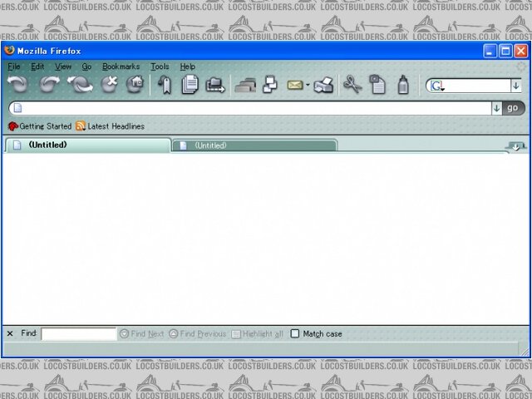Click the go button

513,108
